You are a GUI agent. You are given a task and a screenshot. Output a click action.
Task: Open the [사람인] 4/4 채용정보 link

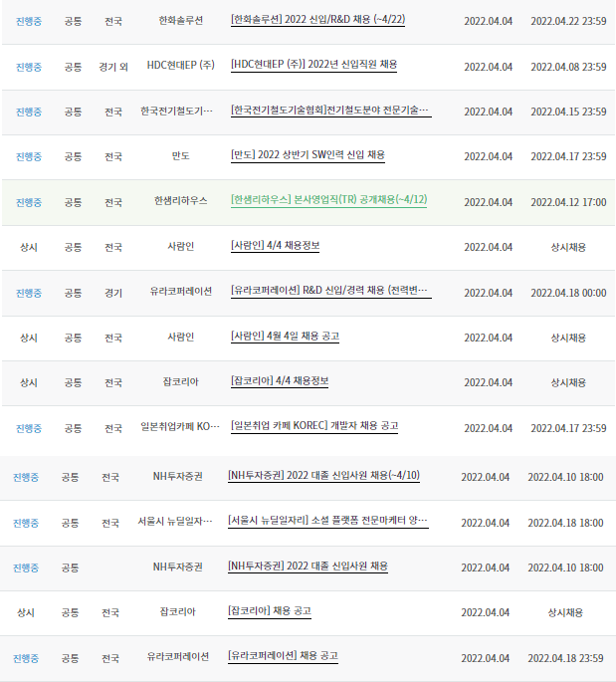pos(275,246)
